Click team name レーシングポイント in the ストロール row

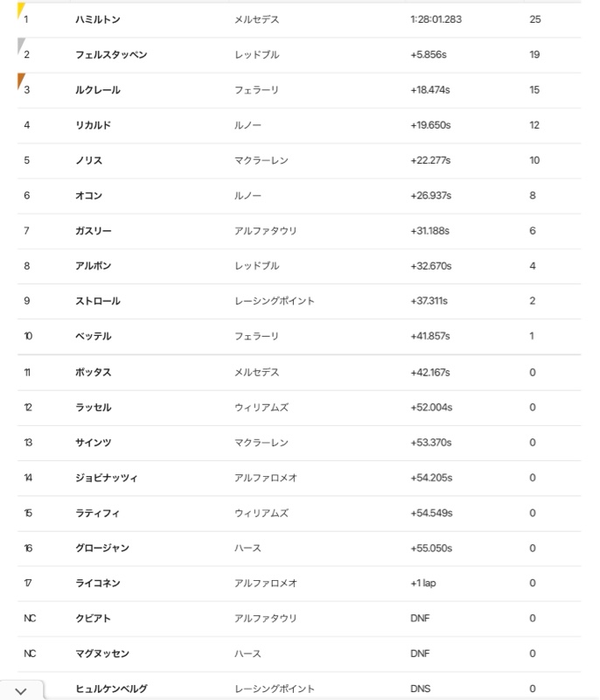pos(275,301)
